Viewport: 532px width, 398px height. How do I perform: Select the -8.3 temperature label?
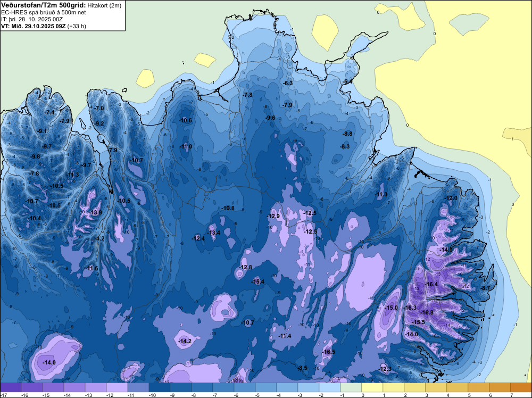tap(345, 146)
